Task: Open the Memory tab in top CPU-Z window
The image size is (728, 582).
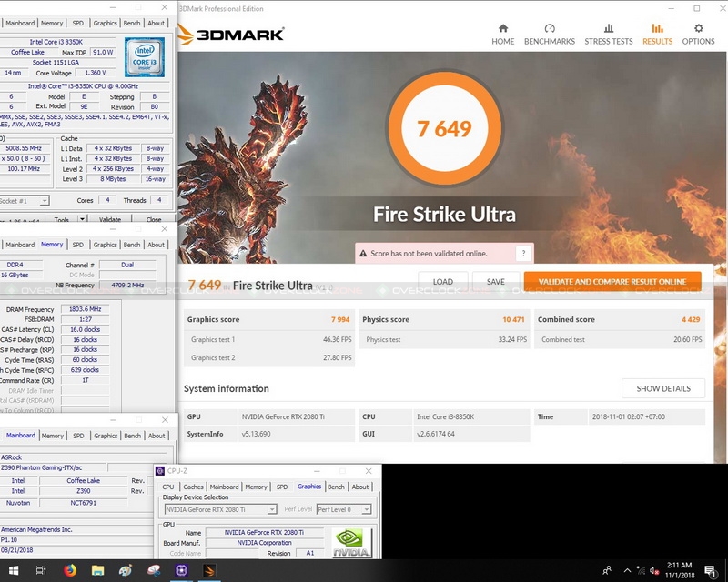Action: (x=52, y=23)
